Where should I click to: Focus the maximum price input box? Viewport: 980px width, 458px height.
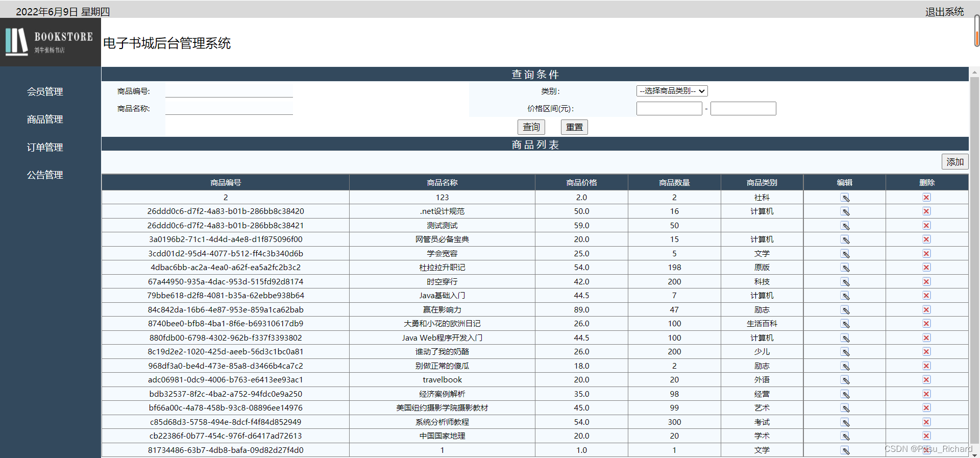743,109
